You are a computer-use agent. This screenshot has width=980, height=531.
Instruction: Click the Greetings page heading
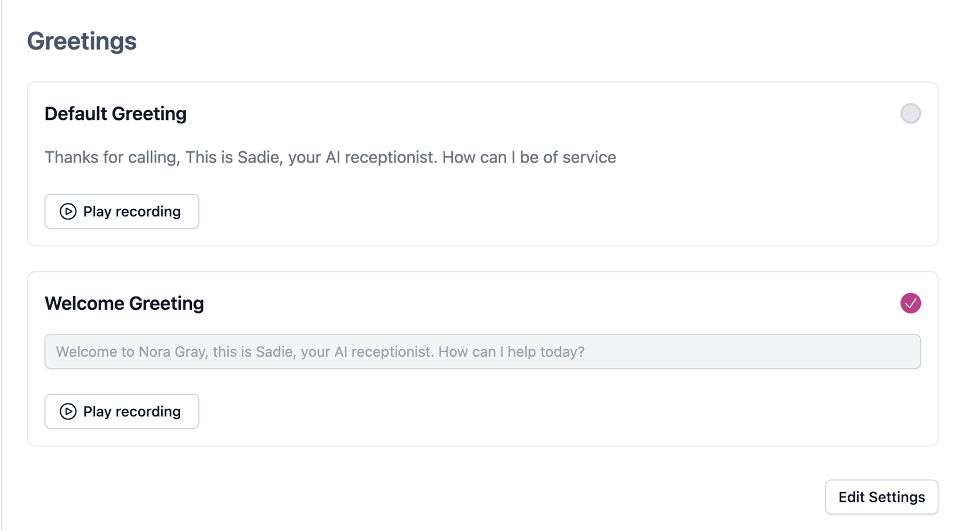[x=81, y=40]
